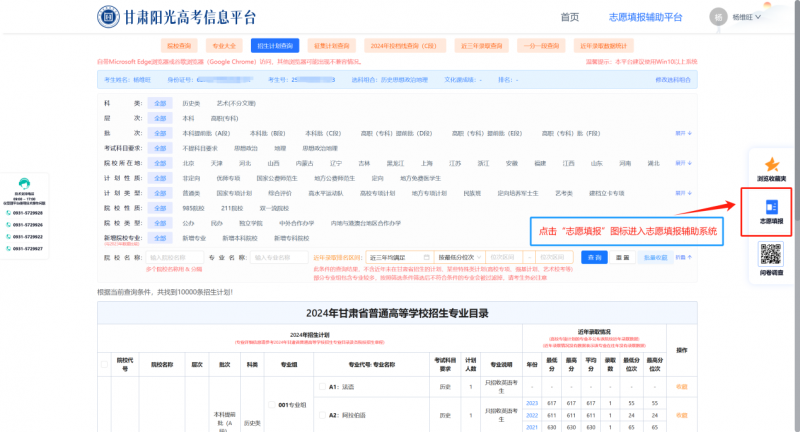
Task: Click the 院校名称 input field
Action: [180, 257]
